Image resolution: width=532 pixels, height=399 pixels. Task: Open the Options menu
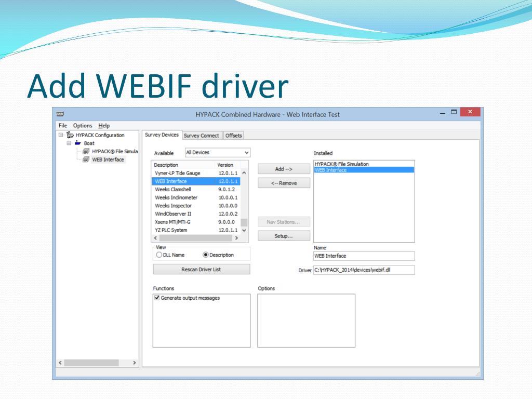tap(83, 126)
